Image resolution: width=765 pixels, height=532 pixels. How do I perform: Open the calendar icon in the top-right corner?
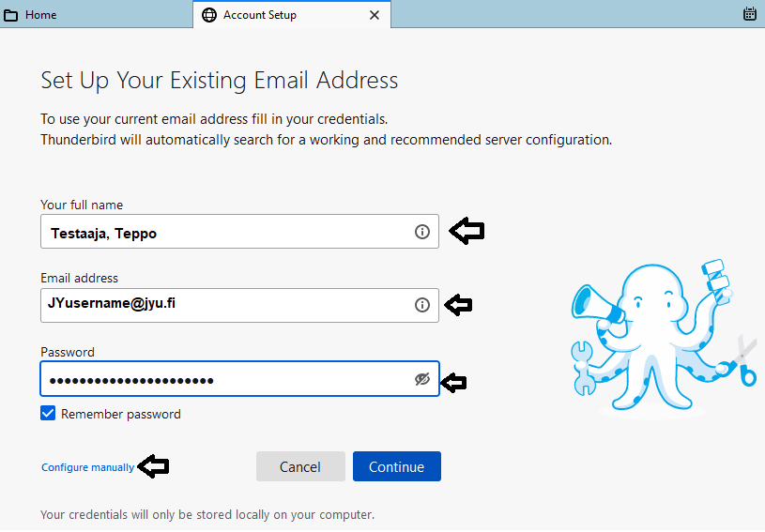tap(750, 14)
